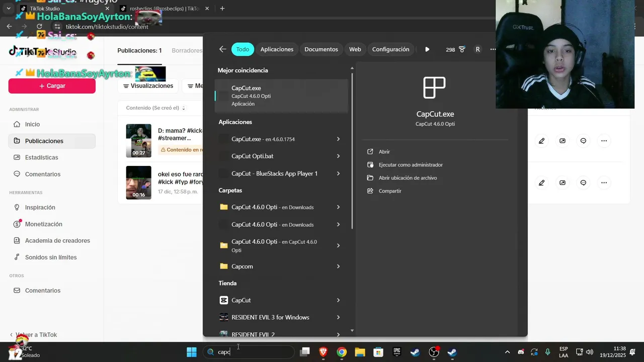Open the R account avatar in search
Image resolution: width=644 pixels, height=362 pixels.
[x=477, y=49]
